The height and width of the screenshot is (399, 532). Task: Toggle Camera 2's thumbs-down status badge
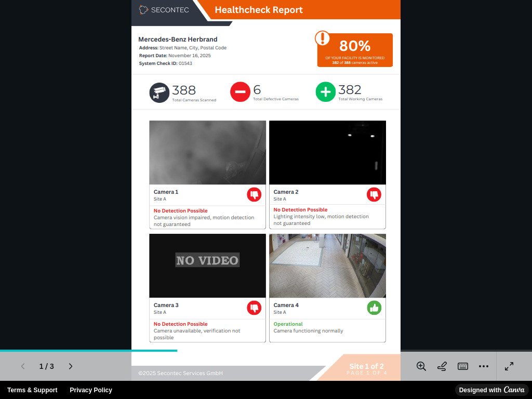pos(374,195)
